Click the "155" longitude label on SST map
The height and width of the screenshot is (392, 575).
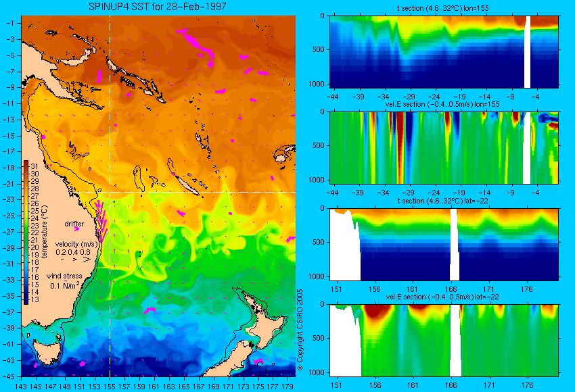pyautogui.click(x=110, y=386)
